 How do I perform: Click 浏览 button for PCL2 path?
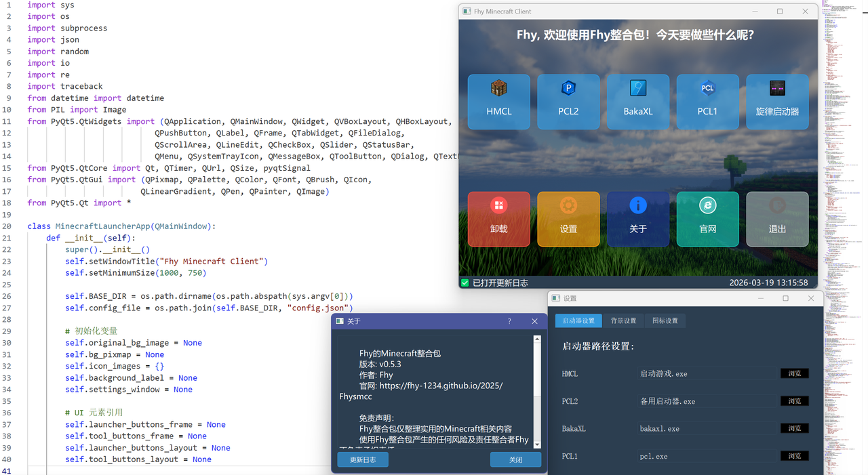tap(795, 401)
